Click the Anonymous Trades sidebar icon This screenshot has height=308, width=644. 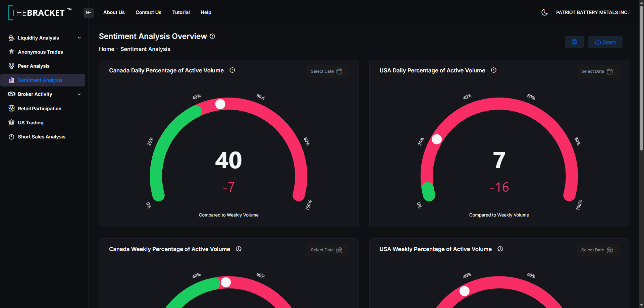tap(11, 52)
